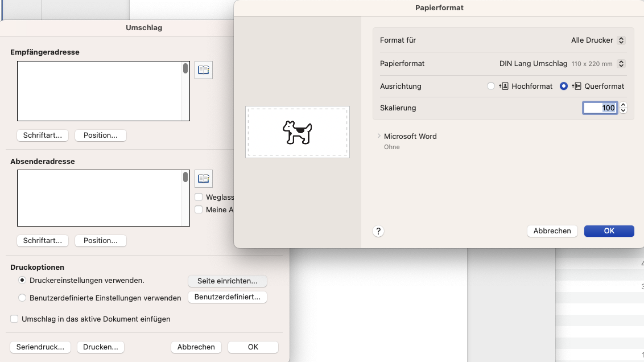Click the Skalierung stepper arrows

623,108
